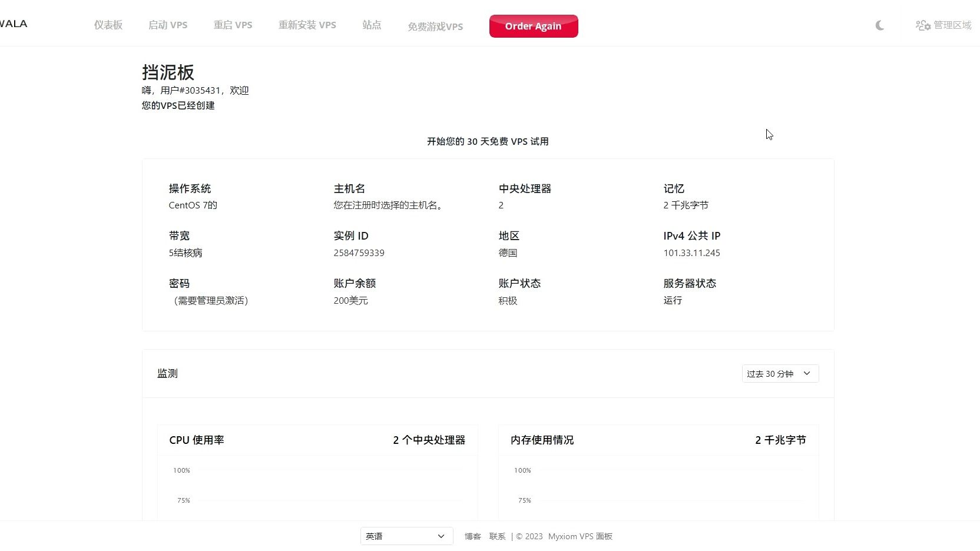Click the region value 德国
This screenshot has height=551, width=980.
pos(508,253)
